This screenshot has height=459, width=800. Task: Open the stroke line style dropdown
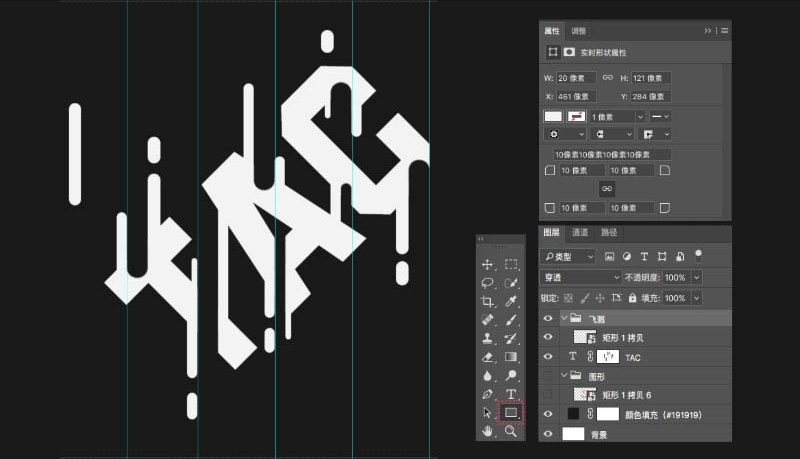pyautogui.click(x=660, y=117)
